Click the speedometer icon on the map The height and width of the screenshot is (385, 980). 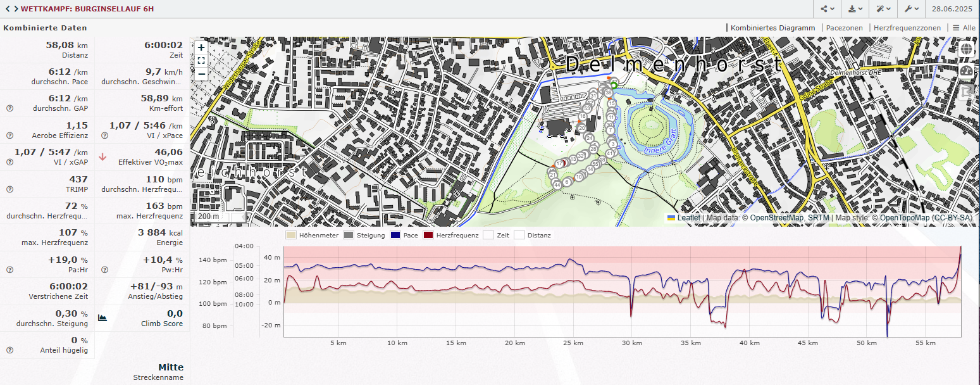point(965,70)
